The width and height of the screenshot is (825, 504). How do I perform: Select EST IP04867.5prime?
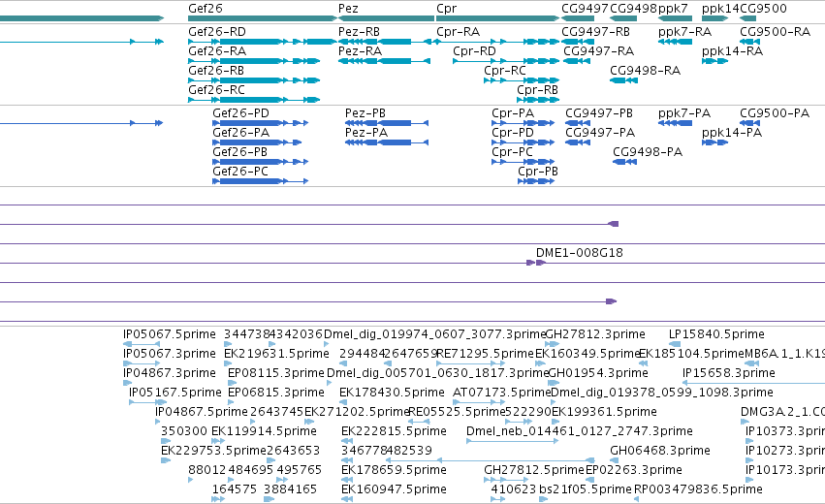[x=201, y=412]
